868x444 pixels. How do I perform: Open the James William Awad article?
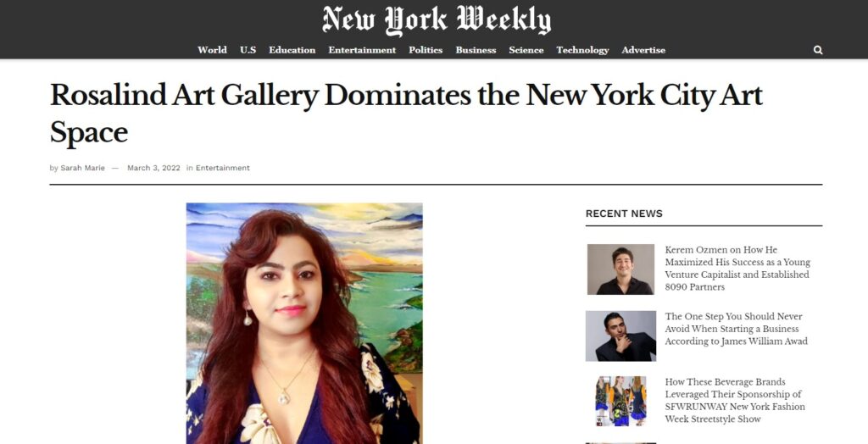(x=737, y=329)
